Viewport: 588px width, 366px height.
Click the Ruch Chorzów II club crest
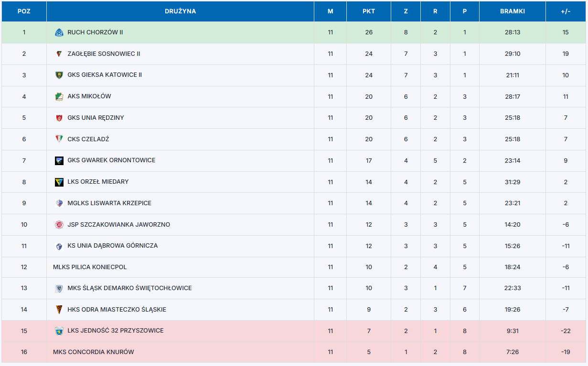tap(59, 32)
